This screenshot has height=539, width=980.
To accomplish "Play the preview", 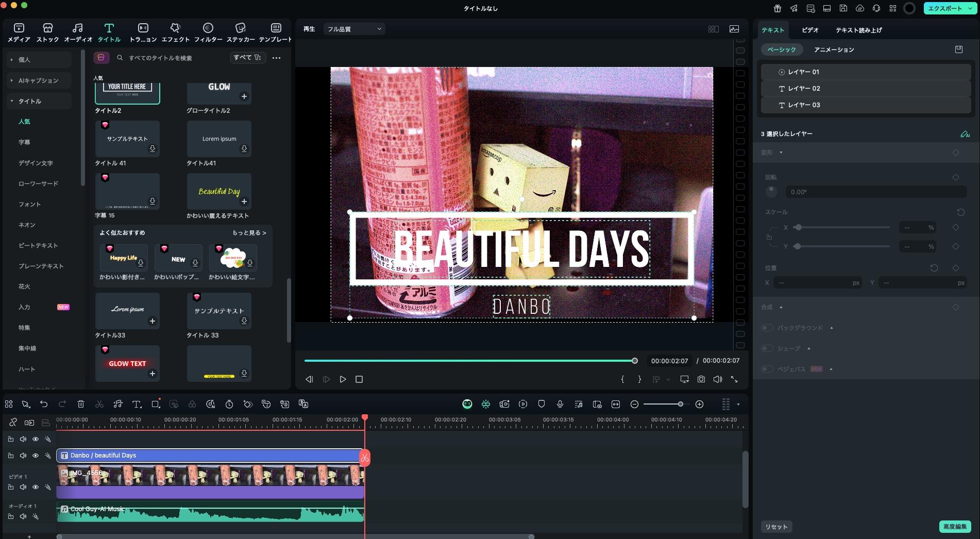I will (343, 379).
